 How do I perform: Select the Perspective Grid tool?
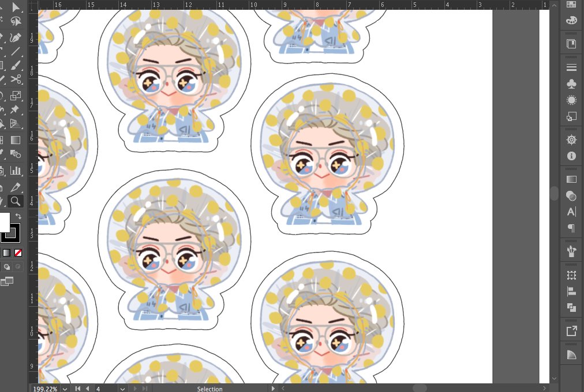(x=16, y=123)
